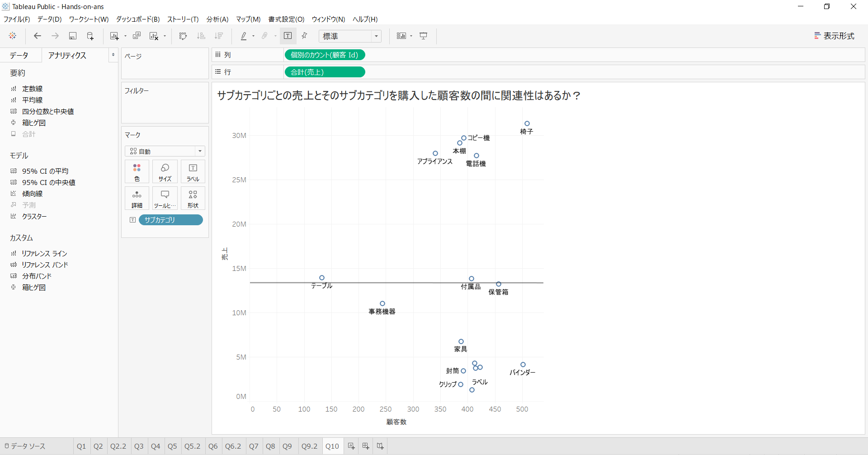Click the highlight pen icon
Viewport: 868px width, 455px height.
(x=244, y=36)
